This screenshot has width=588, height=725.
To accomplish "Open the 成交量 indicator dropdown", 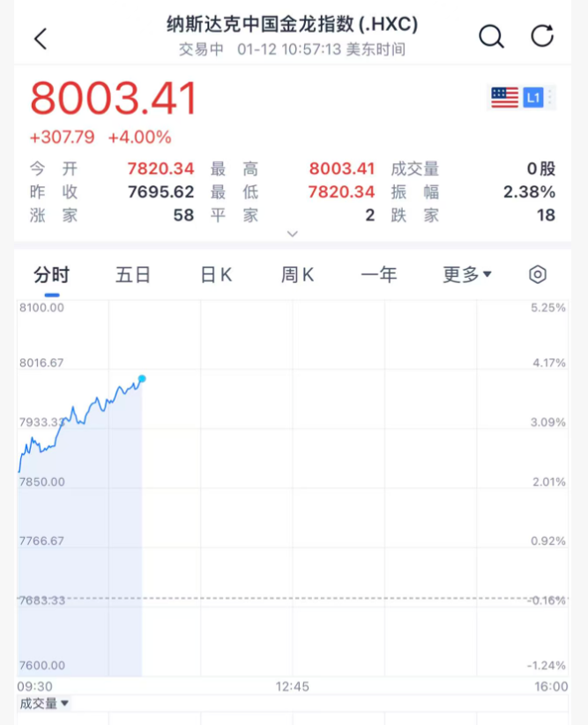I will 45,703.
